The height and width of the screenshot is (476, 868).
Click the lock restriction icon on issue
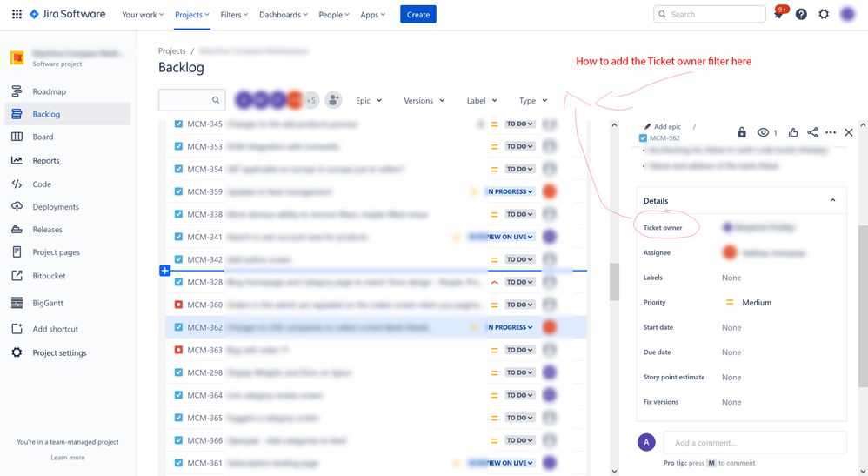pos(741,132)
